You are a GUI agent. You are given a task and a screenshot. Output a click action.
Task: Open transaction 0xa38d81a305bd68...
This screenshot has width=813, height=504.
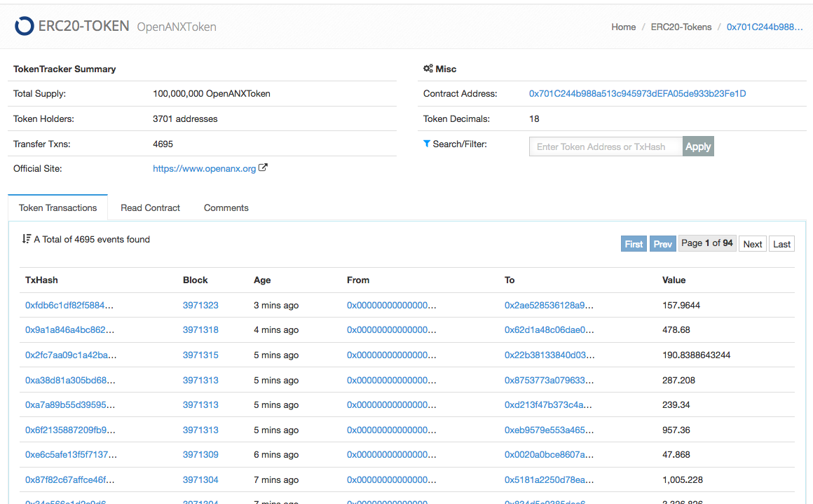coord(70,380)
